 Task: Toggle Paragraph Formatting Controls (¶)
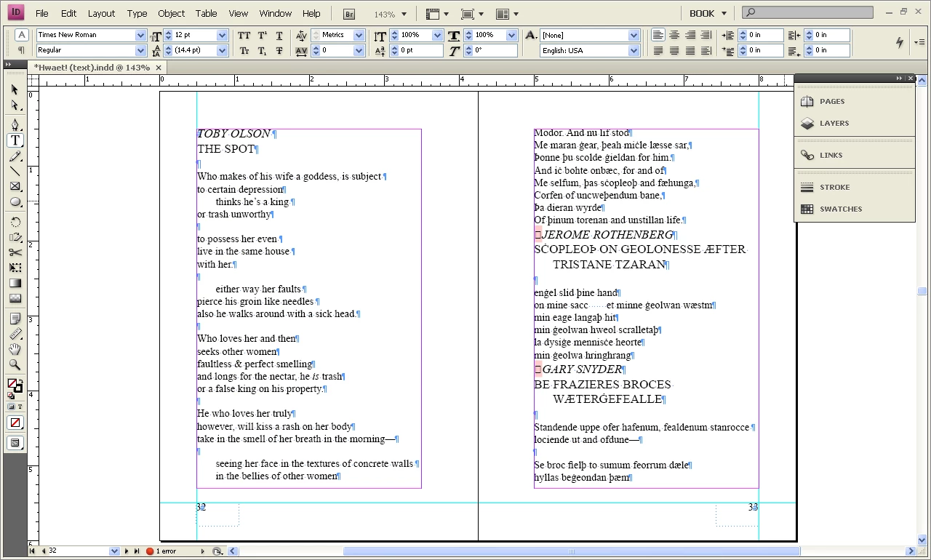(x=21, y=50)
